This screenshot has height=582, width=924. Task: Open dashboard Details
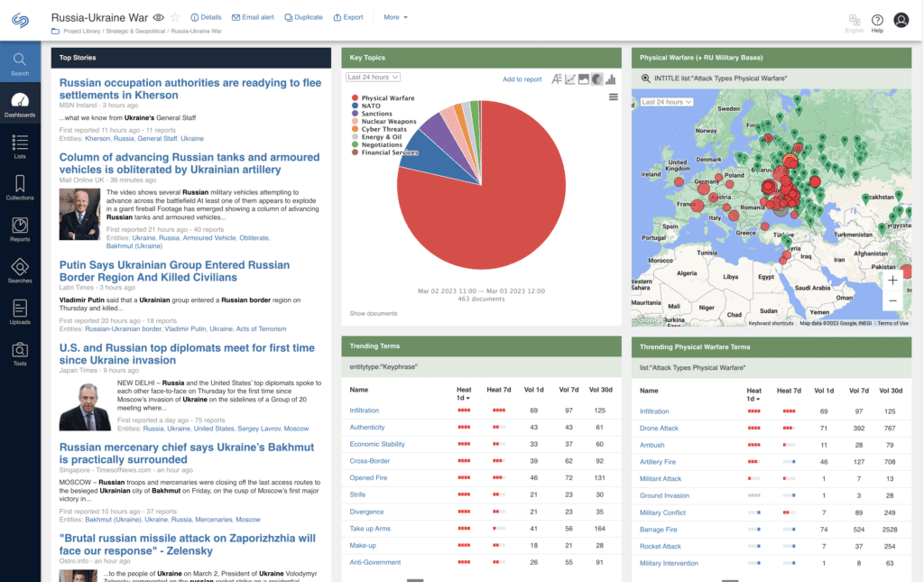(x=207, y=18)
